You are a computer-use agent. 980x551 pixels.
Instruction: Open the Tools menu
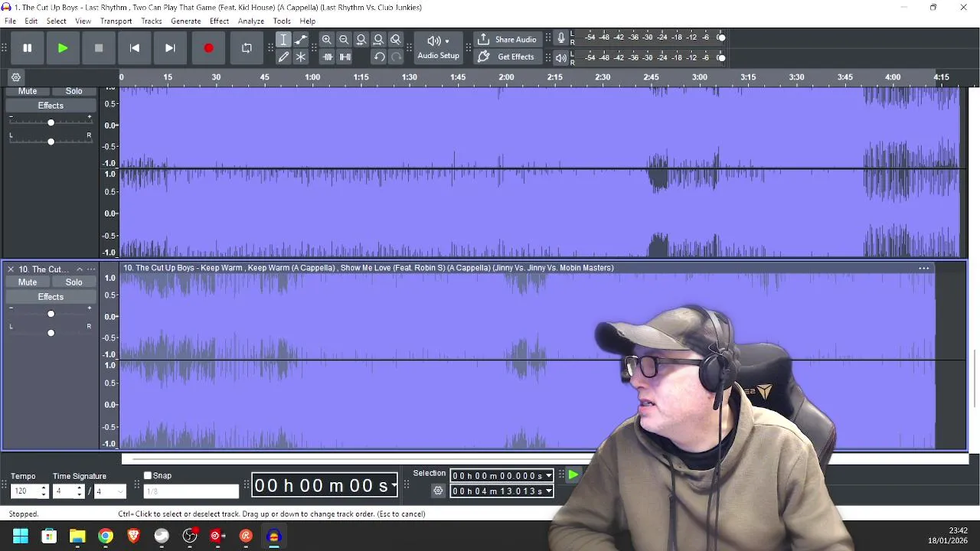[282, 21]
